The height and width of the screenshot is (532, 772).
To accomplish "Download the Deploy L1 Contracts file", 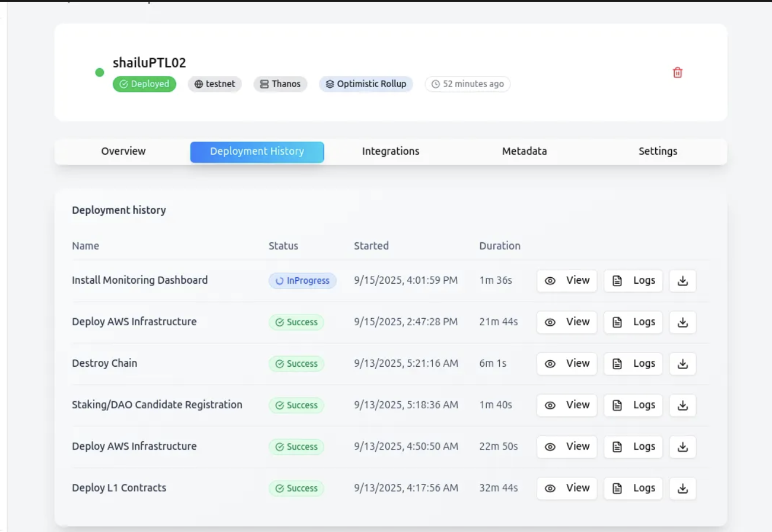I will coord(682,488).
